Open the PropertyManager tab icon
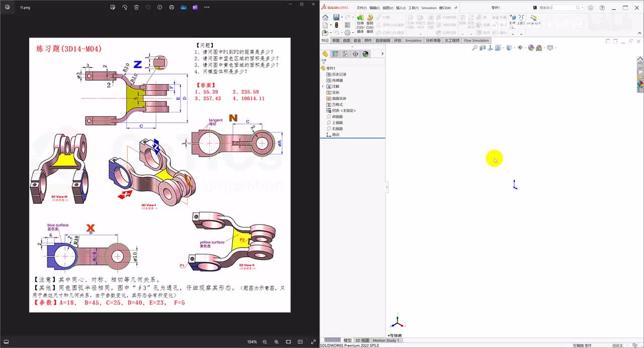Screen dimensions: 644x348 click(335, 54)
